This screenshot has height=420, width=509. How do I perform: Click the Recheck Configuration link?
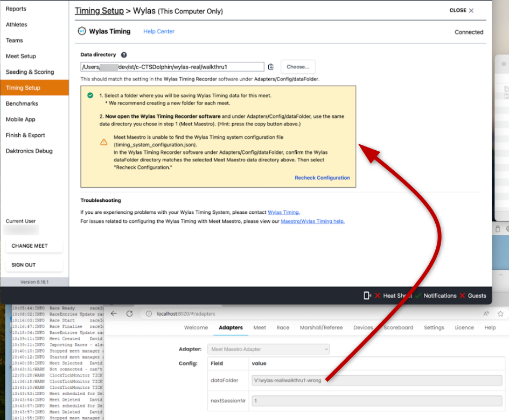point(322,178)
